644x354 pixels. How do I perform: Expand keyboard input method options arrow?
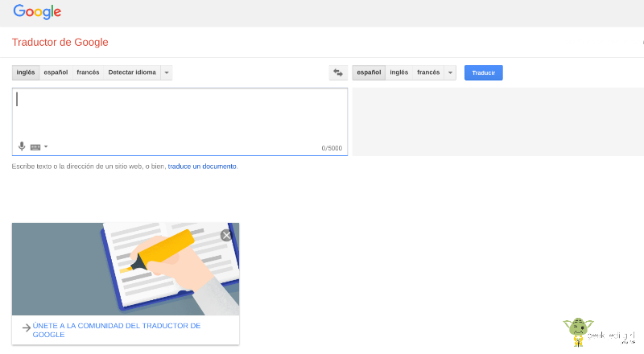tap(46, 146)
